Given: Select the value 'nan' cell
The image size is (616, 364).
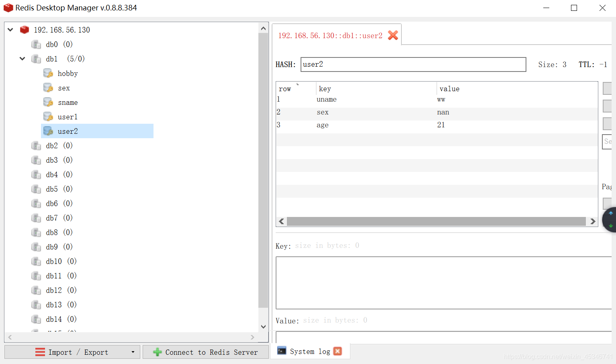Looking at the screenshot, I should 443,112.
